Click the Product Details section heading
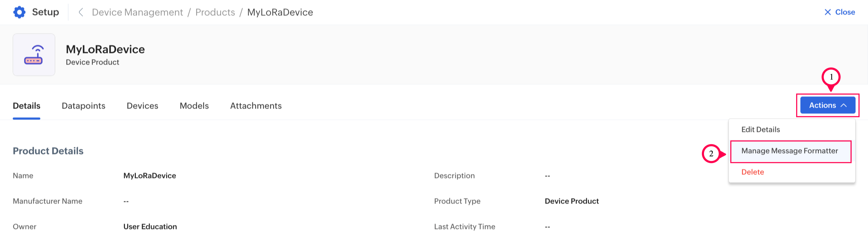868x237 pixels. click(48, 151)
